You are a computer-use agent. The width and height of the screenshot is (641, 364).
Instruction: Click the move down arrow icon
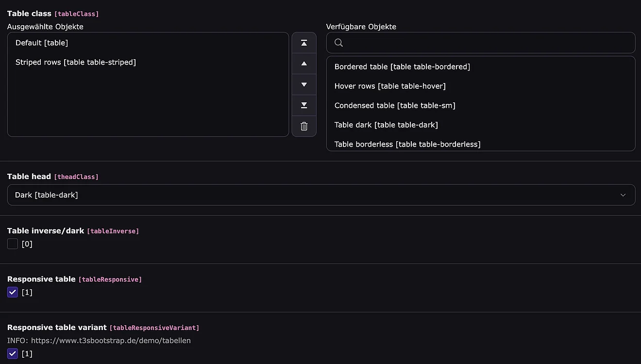pos(304,84)
